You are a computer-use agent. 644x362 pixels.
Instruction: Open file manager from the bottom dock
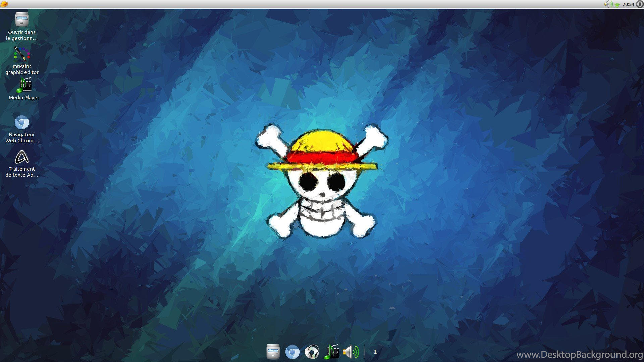pyautogui.click(x=273, y=352)
